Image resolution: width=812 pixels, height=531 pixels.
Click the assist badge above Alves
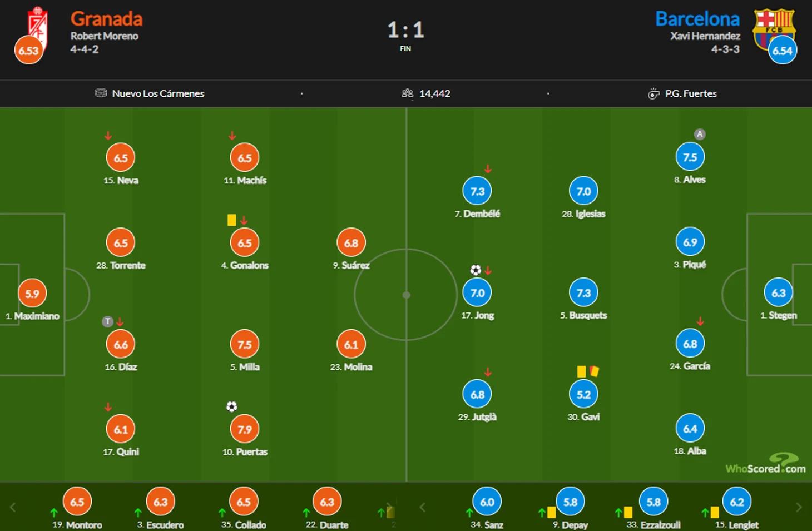[x=700, y=134]
